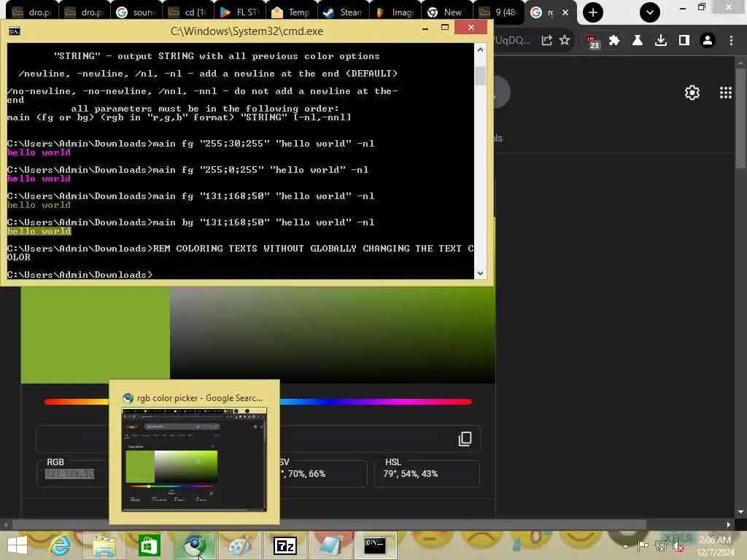Switch to the second dro.p tab
This screenshot has height=560, width=747.
pos(85,12)
